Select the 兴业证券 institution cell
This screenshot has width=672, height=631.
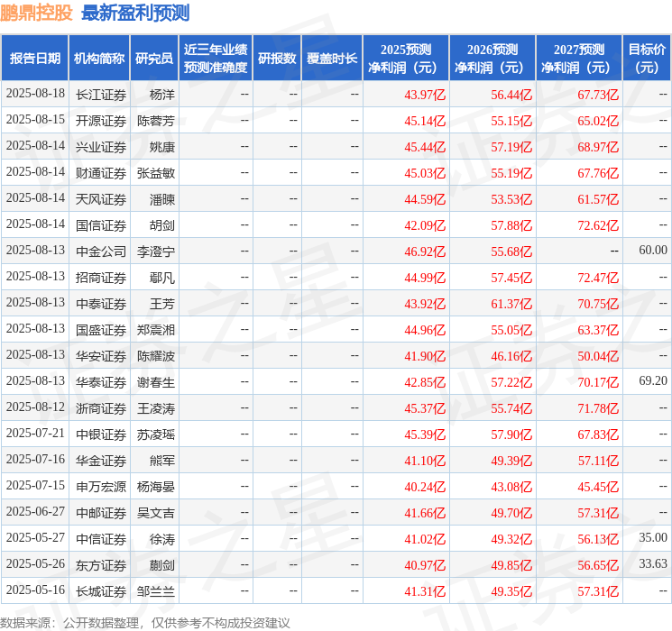point(101,147)
